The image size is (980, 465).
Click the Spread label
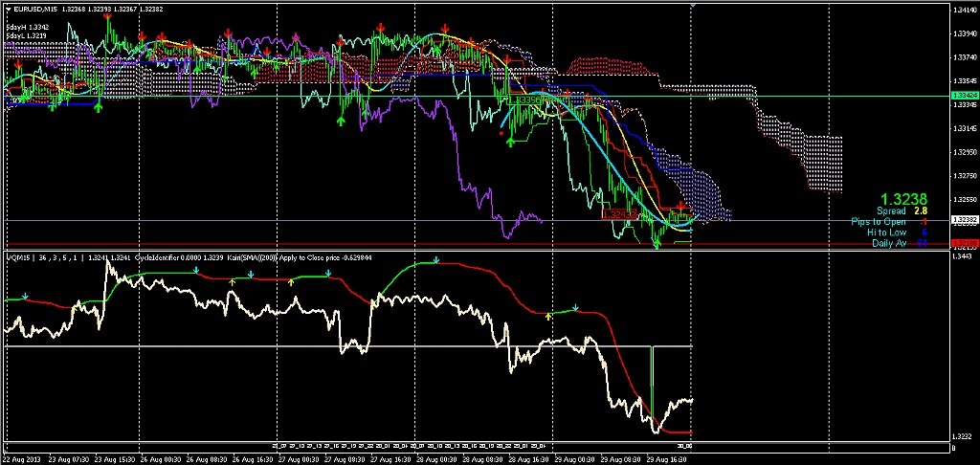click(891, 211)
